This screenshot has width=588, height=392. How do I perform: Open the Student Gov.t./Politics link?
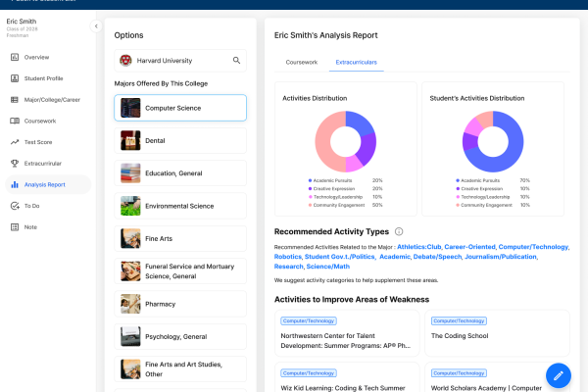339,257
